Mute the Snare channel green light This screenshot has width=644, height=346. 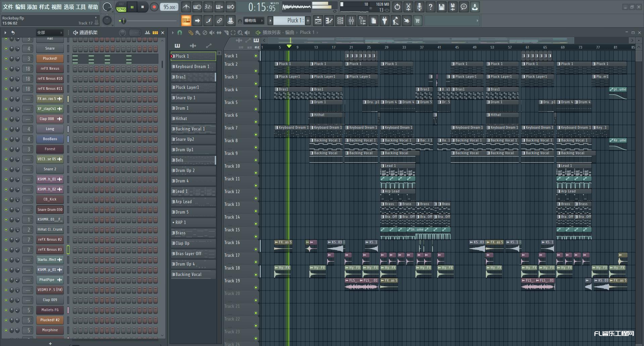(6, 49)
